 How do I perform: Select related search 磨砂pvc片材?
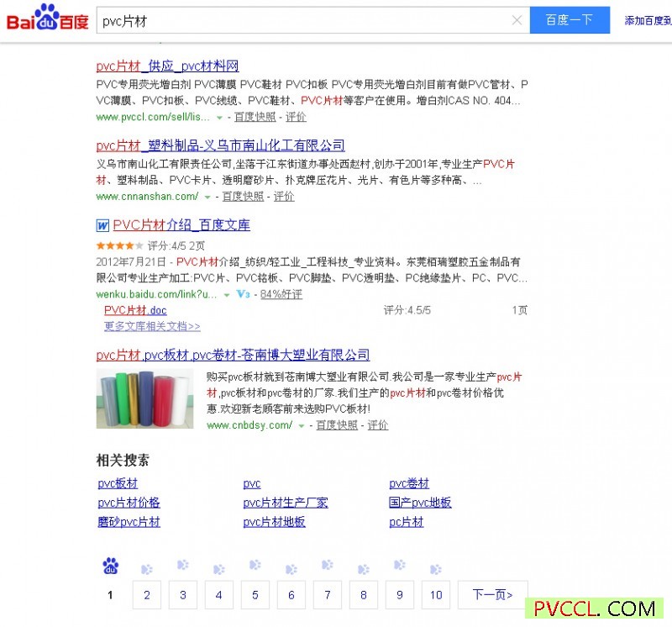click(129, 522)
